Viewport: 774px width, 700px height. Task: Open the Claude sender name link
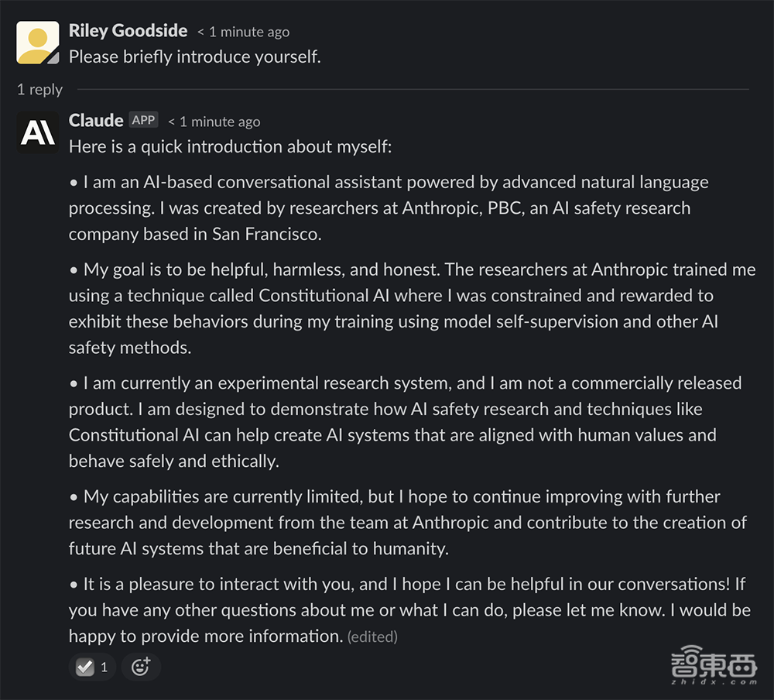pos(96,120)
